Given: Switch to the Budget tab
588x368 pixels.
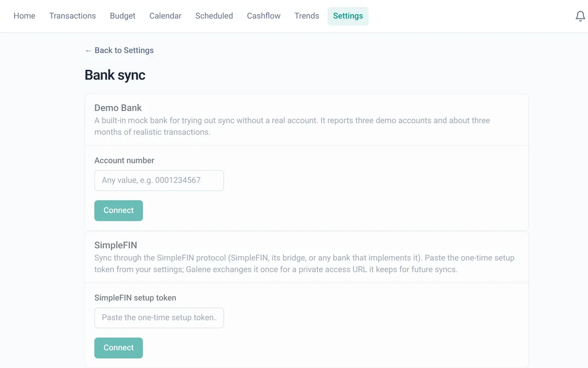Looking at the screenshot, I should 123,16.
